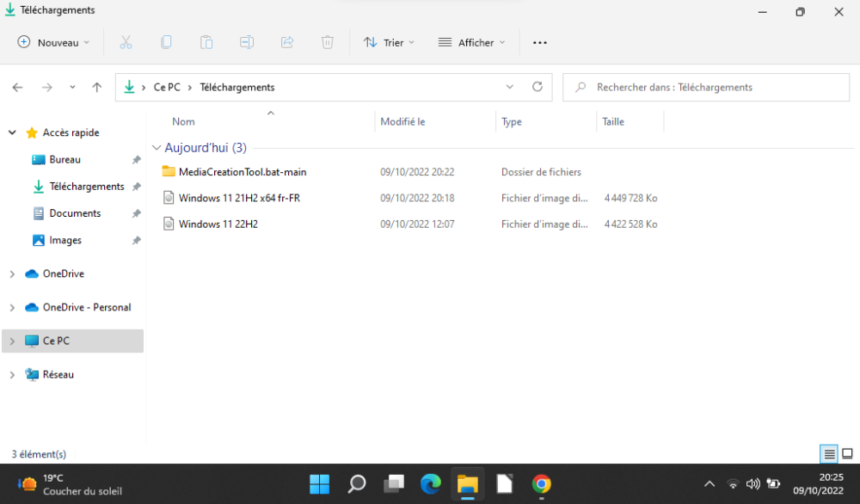
Task: Open the Nouveau dropdown menu
Action: point(53,42)
